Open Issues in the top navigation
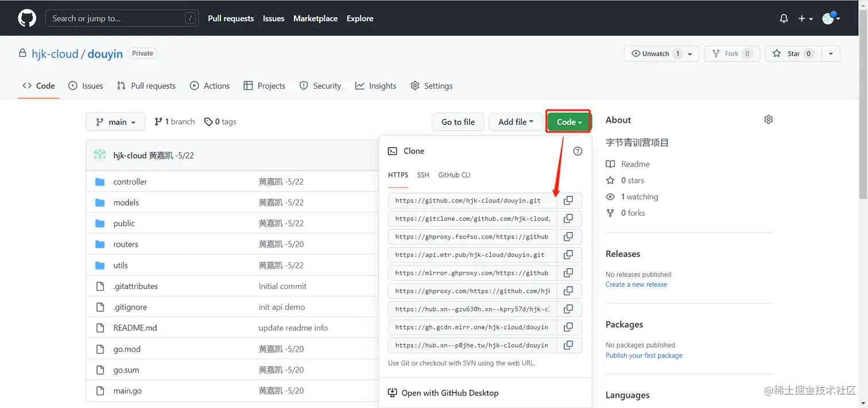Viewport: 868px width, 408px height. tap(274, 18)
